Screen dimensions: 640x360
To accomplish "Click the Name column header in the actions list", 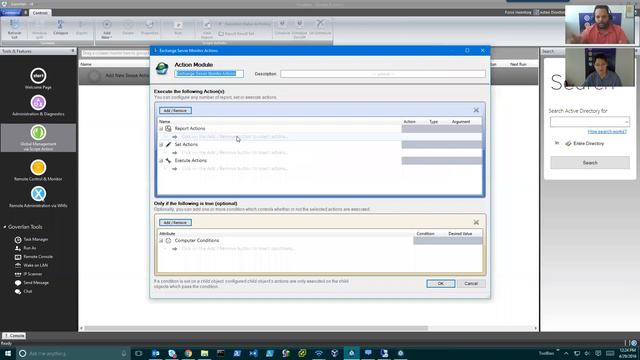I will (x=164, y=122).
